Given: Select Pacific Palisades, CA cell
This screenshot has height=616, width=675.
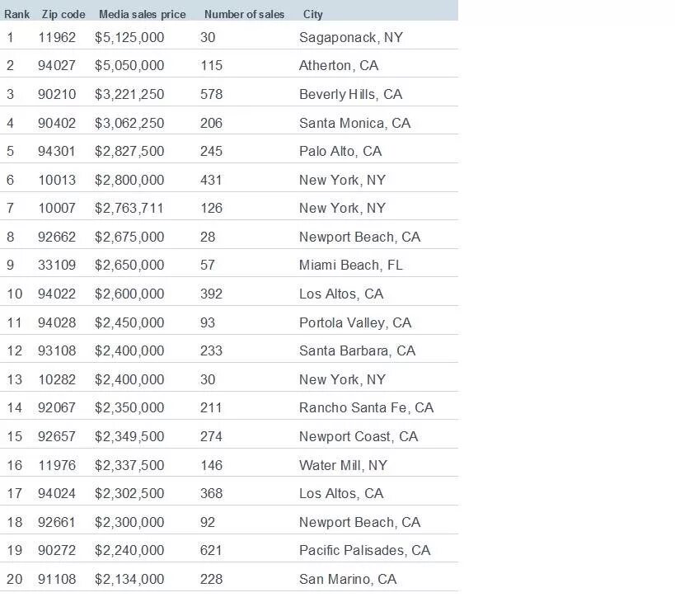Looking at the screenshot, I should 364,550.
